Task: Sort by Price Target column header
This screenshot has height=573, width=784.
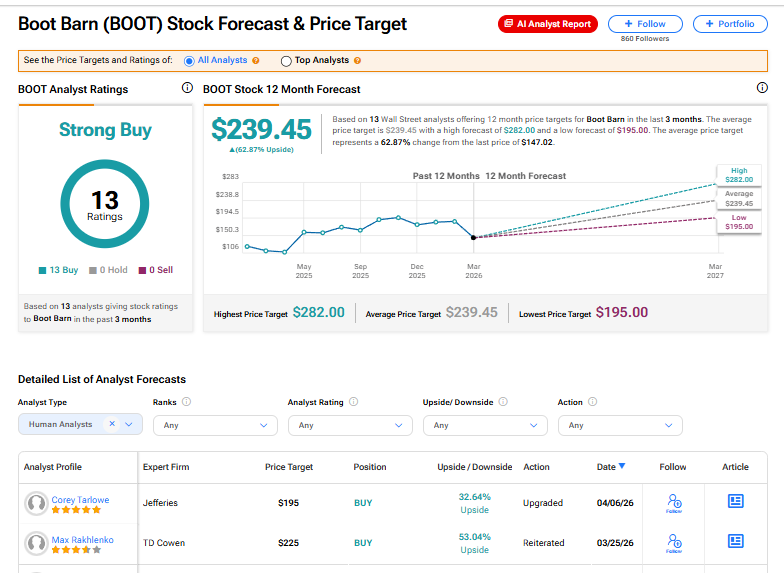Action: click(x=288, y=467)
